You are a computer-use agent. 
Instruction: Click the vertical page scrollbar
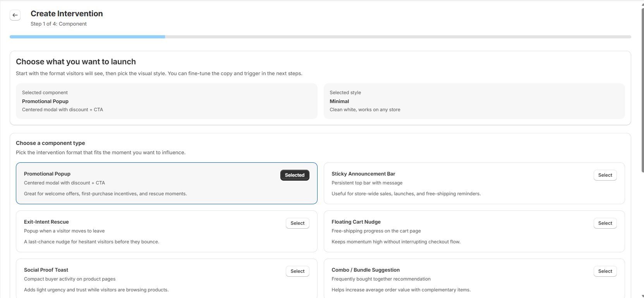(x=642, y=89)
